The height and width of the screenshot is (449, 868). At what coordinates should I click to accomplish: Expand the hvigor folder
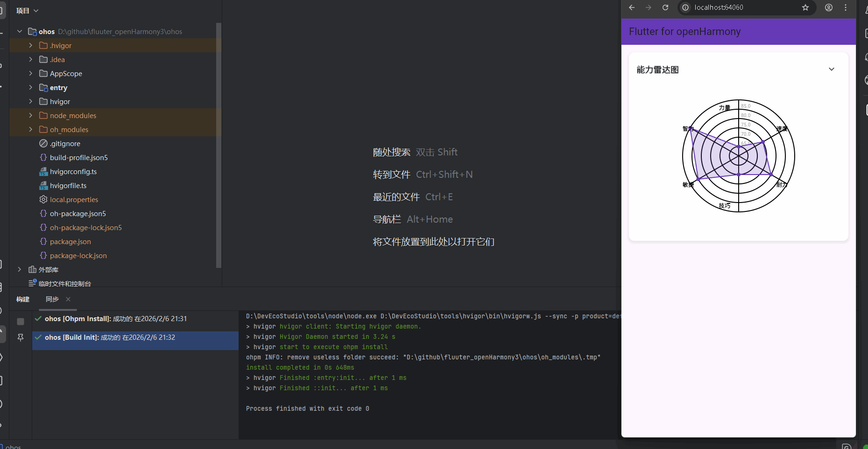click(30, 101)
